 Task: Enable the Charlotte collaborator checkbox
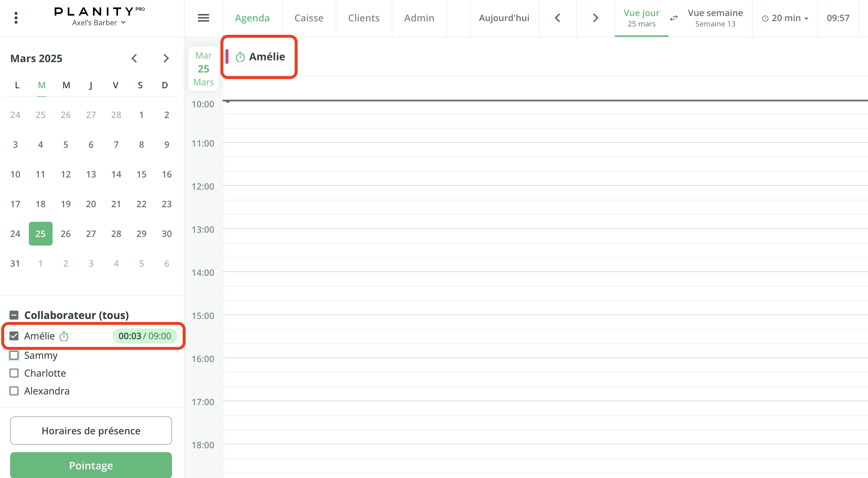tap(14, 373)
